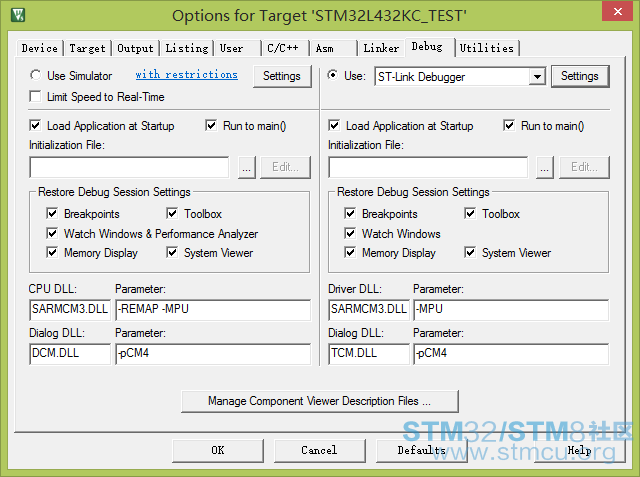The image size is (640, 477).
Task: Open the Target tab
Action: (87, 48)
